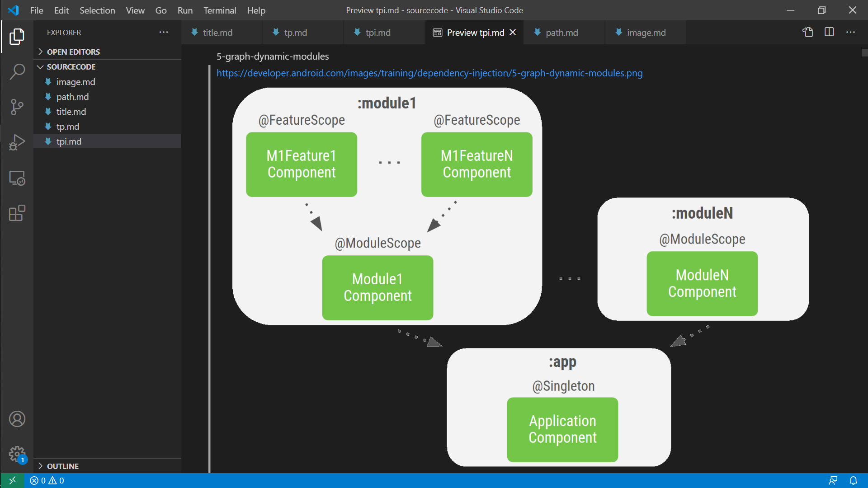This screenshot has height=488, width=868.
Task: Open the developer.android.com image link
Action: (x=429, y=73)
